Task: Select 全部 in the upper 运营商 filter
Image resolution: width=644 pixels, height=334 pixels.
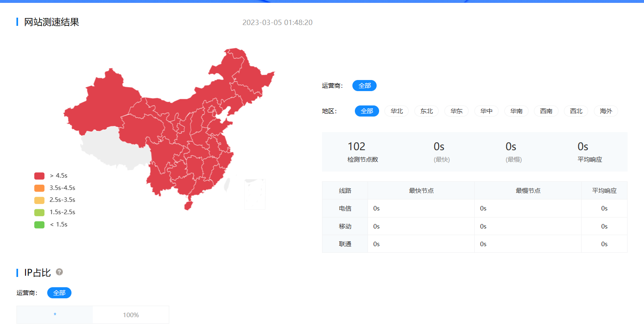Action: [364, 86]
